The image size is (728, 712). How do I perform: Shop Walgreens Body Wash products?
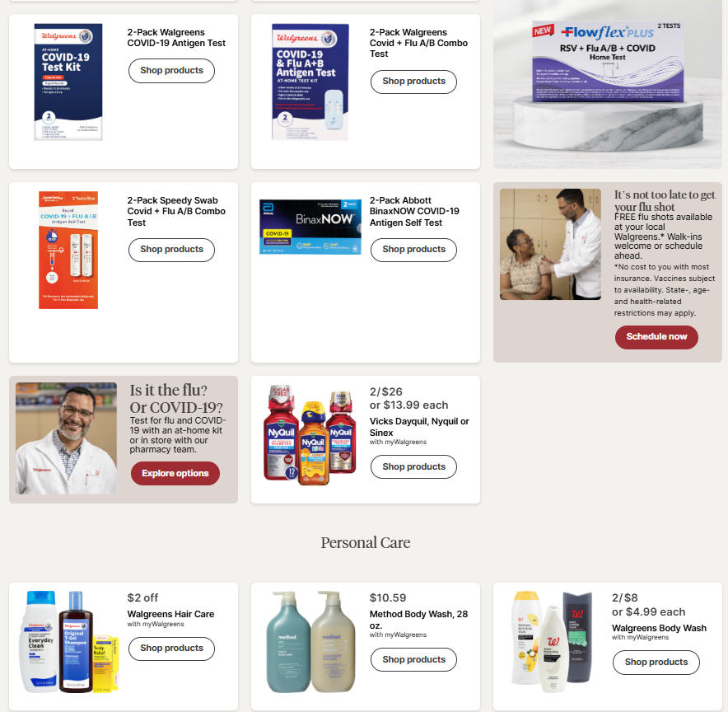click(656, 663)
